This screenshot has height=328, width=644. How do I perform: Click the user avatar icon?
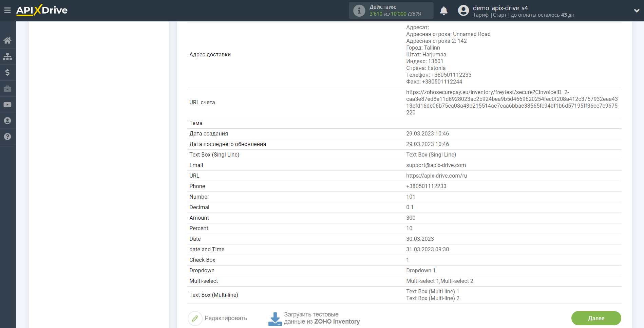(x=463, y=11)
